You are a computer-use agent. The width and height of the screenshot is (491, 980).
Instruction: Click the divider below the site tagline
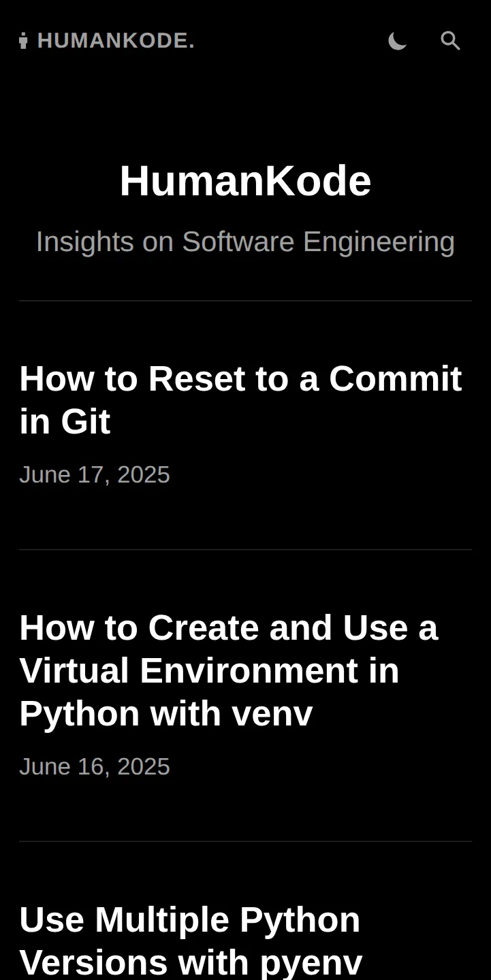coord(245,301)
